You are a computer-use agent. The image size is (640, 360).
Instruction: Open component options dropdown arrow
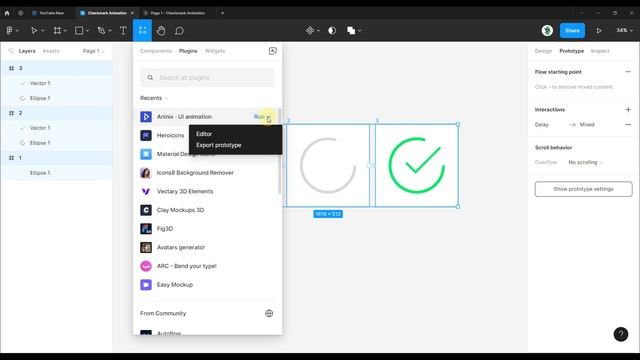[x=318, y=31]
